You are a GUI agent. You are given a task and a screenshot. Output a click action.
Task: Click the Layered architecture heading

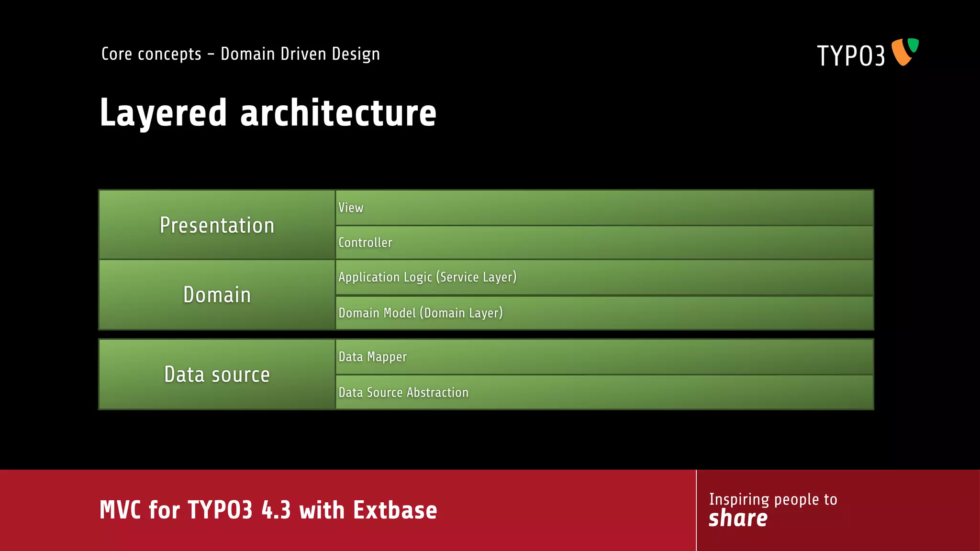pos(268,113)
